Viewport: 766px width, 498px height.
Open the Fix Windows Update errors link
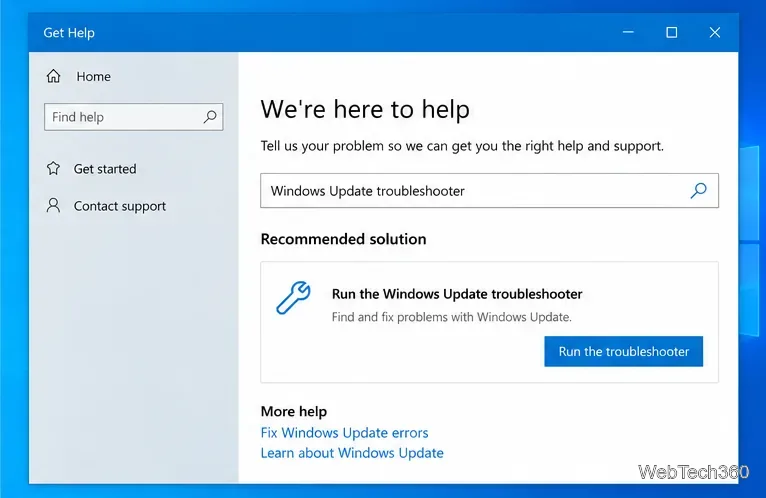[x=344, y=433]
